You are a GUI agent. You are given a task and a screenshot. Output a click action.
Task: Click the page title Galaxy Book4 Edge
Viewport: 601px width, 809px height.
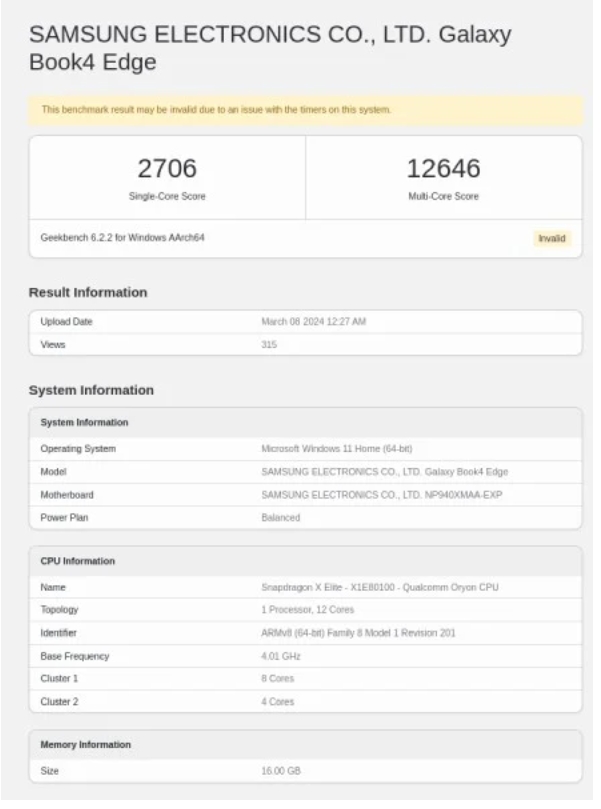[270, 48]
